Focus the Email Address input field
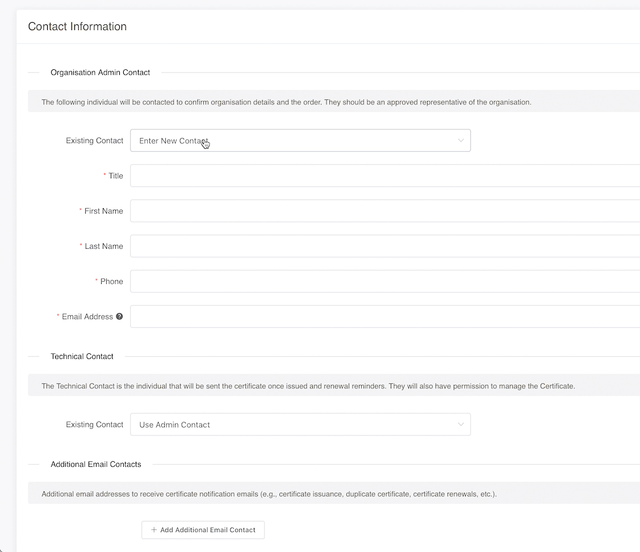Image resolution: width=640 pixels, height=552 pixels. [x=385, y=317]
